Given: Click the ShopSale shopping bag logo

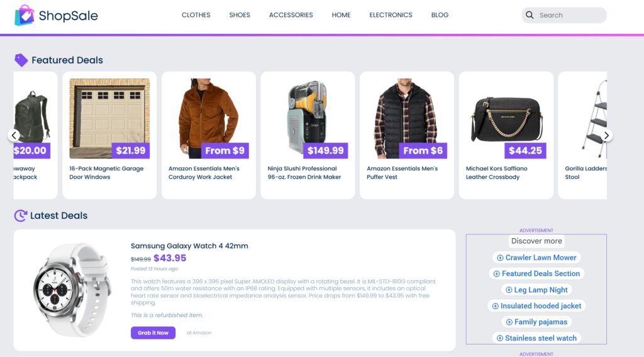Looking at the screenshot, I should [x=25, y=15].
